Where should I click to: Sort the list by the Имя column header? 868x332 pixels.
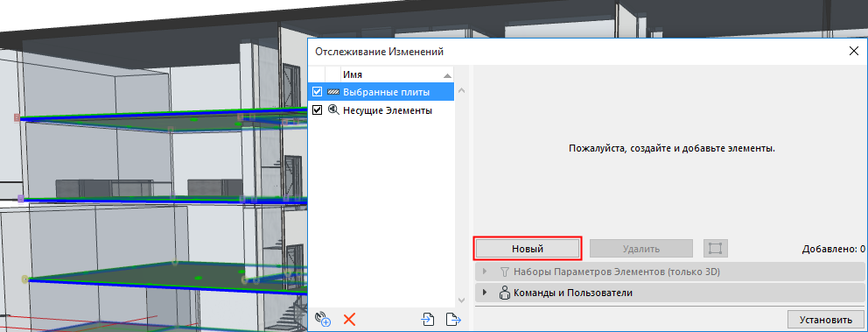tap(397, 74)
